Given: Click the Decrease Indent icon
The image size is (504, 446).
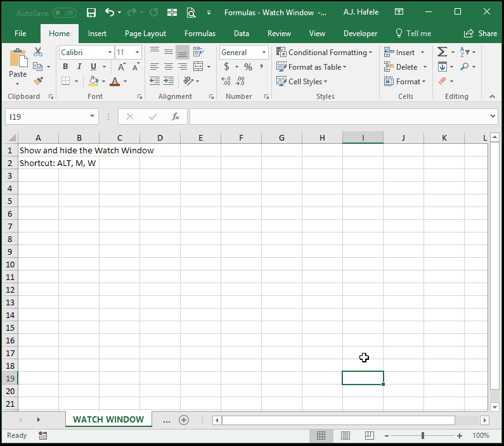Looking at the screenshot, I should tap(155, 81).
